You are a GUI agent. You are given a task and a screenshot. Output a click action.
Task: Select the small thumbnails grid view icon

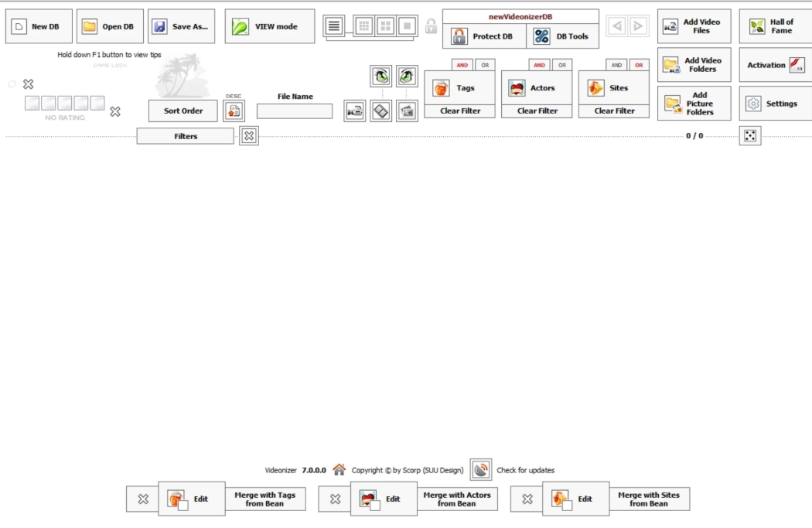pos(364,26)
